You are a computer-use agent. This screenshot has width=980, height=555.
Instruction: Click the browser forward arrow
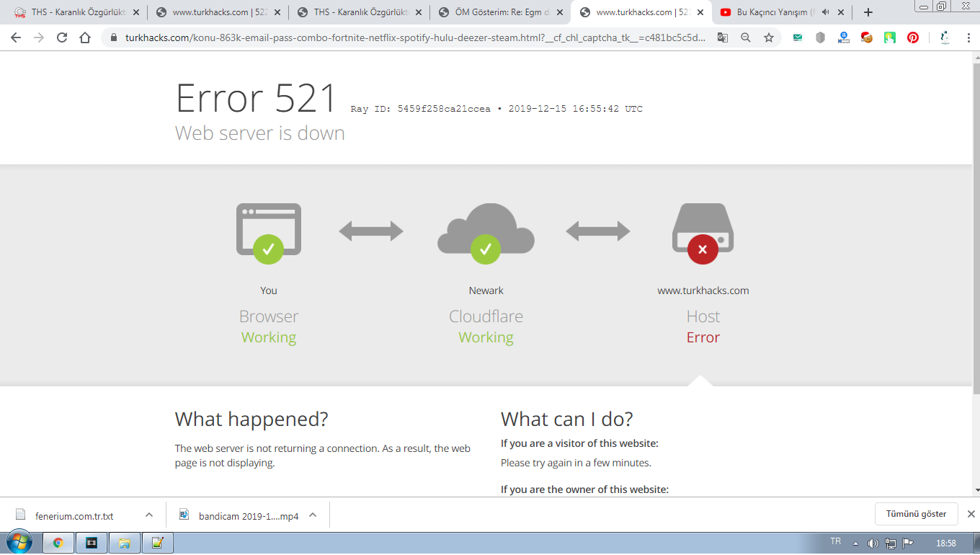point(39,37)
